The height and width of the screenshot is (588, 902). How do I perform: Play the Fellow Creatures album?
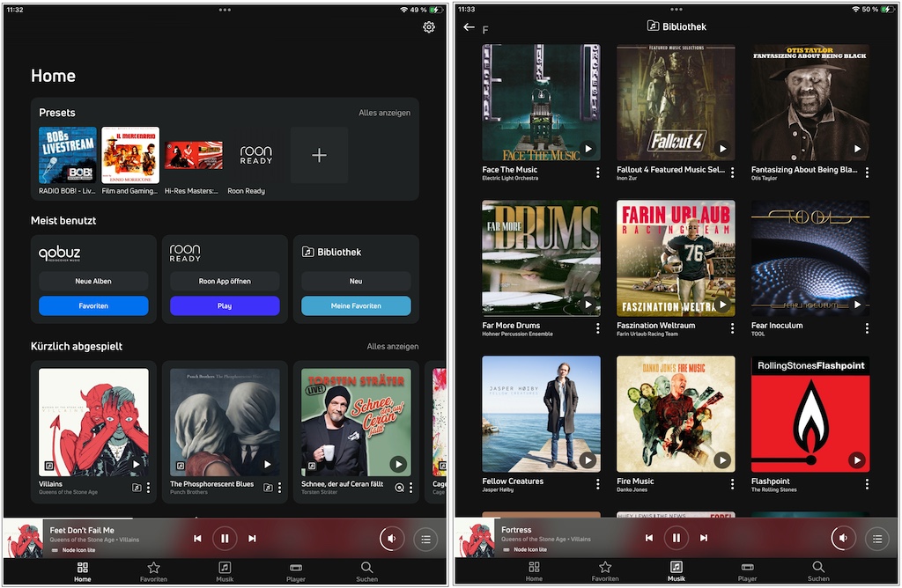point(588,459)
